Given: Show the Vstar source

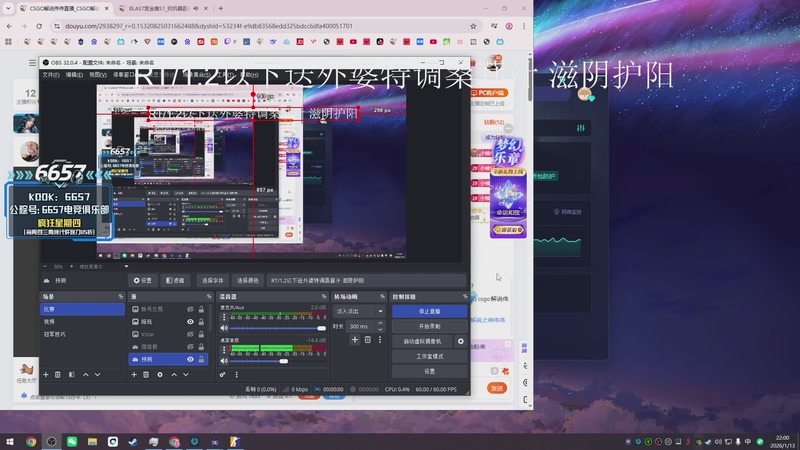Looking at the screenshot, I should 190,335.
